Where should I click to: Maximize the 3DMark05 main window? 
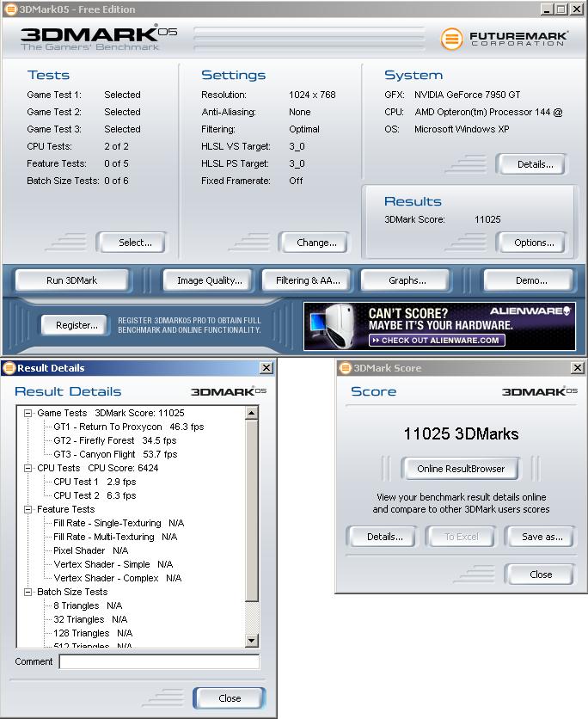(x=561, y=9)
